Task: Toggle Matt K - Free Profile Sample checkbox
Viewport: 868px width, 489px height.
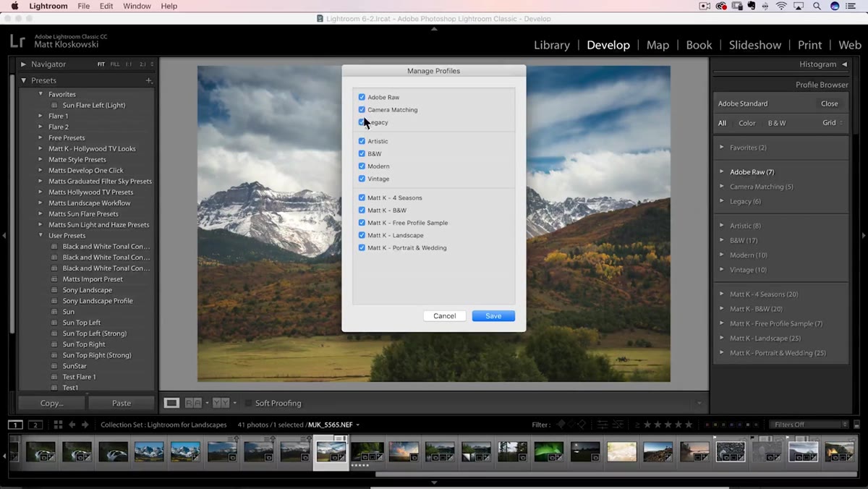Action: (362, 223)
